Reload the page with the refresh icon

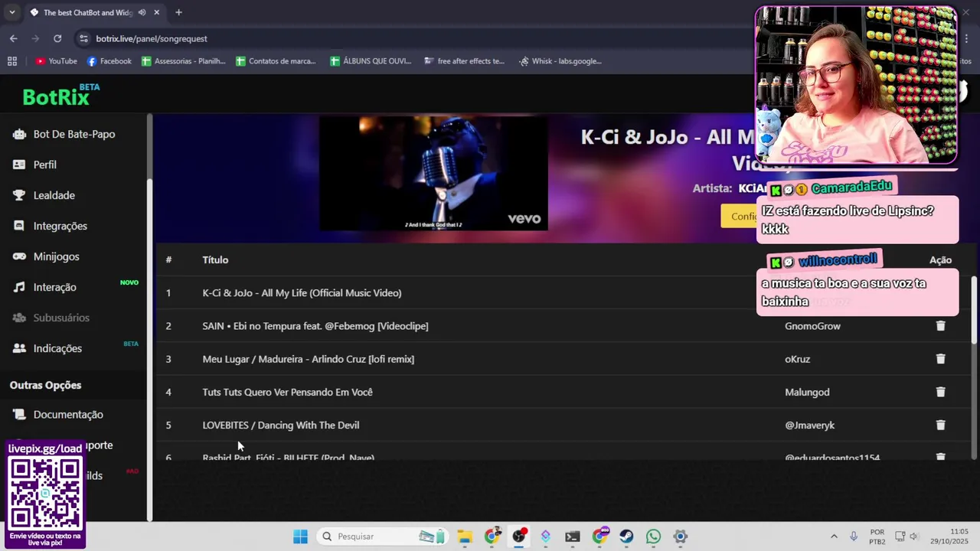pyautogui.click(x=57, y=38)
